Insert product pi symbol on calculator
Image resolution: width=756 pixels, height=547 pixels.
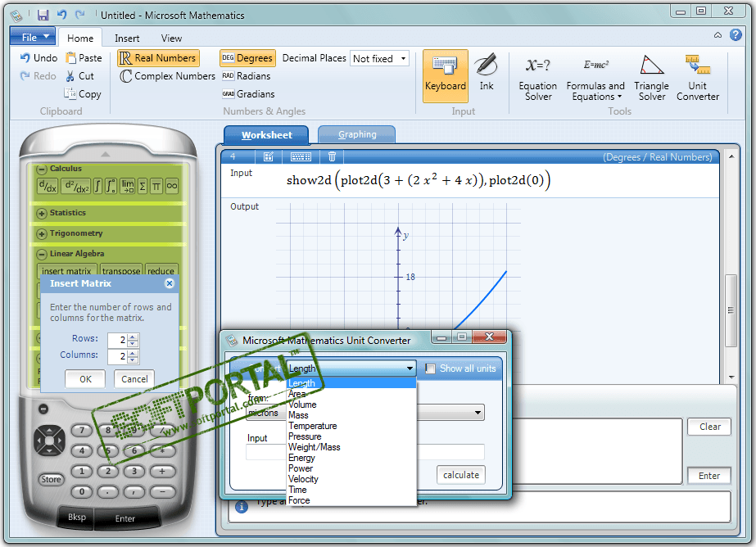point(156,187)
